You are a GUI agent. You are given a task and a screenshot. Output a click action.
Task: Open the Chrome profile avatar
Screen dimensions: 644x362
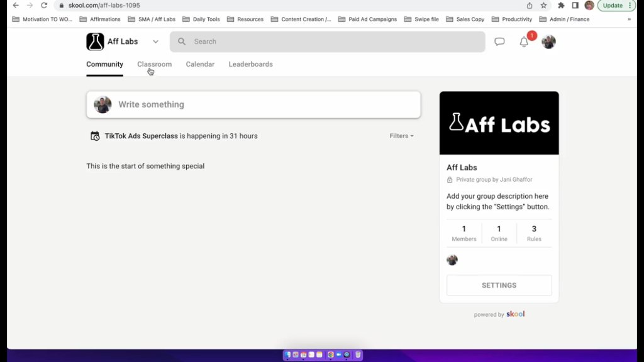coord(589,5)
